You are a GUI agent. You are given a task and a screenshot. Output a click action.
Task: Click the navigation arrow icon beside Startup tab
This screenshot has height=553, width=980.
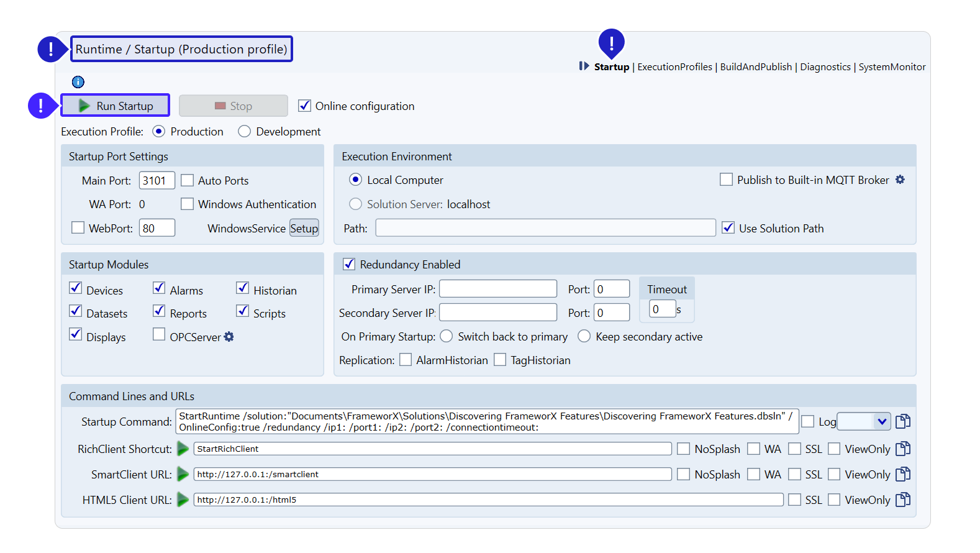[584, 66]
